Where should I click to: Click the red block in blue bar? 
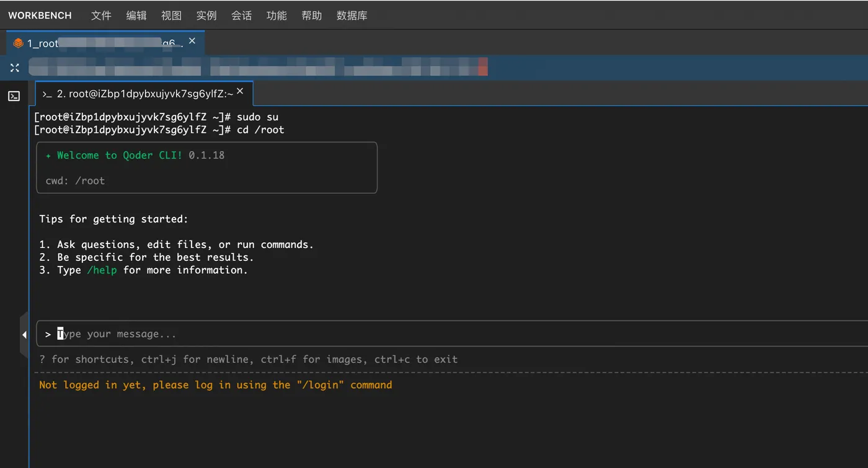483,67
